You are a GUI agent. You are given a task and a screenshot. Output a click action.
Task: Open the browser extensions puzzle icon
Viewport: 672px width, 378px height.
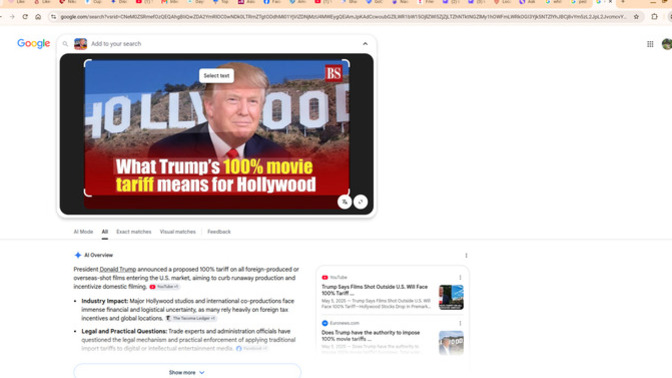[654, 17]
